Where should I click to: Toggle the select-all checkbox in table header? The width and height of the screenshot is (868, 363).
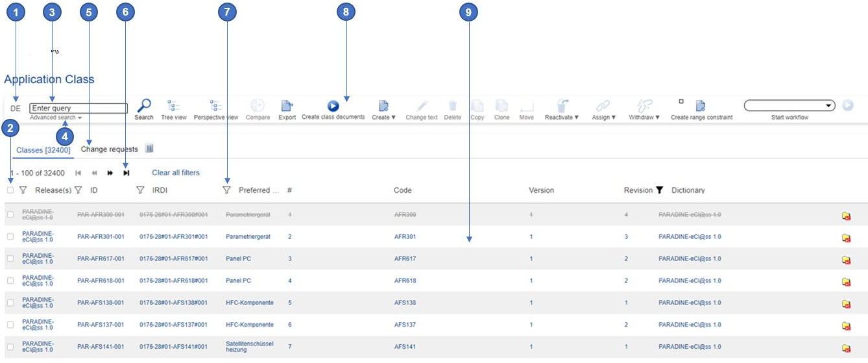[x=10, y=190]
